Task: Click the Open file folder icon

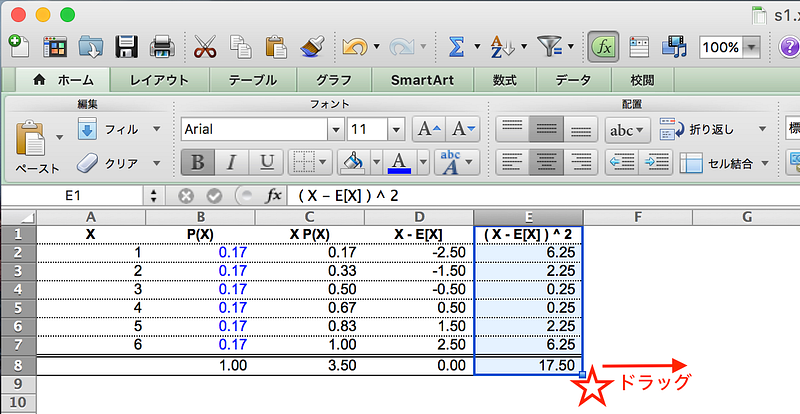Action: tap(91, 47)
